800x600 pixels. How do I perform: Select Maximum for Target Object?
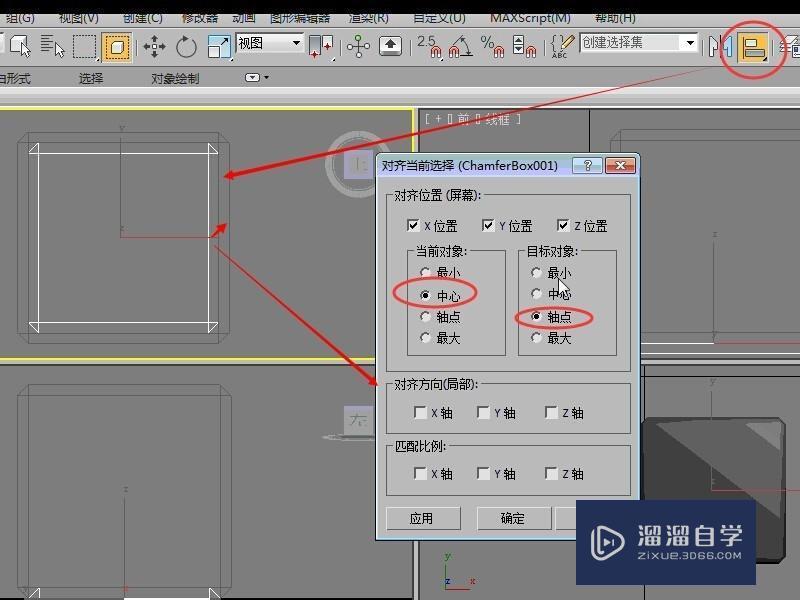tap(536, 337)
